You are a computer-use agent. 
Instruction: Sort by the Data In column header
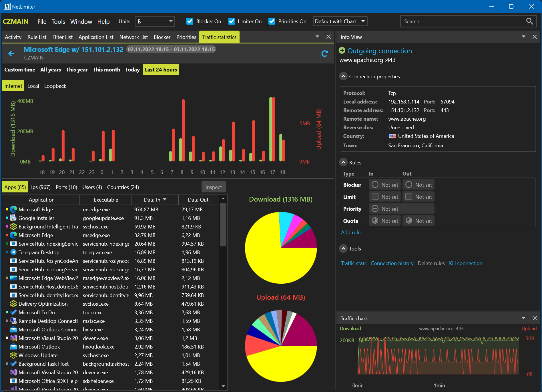click(155, 200)
